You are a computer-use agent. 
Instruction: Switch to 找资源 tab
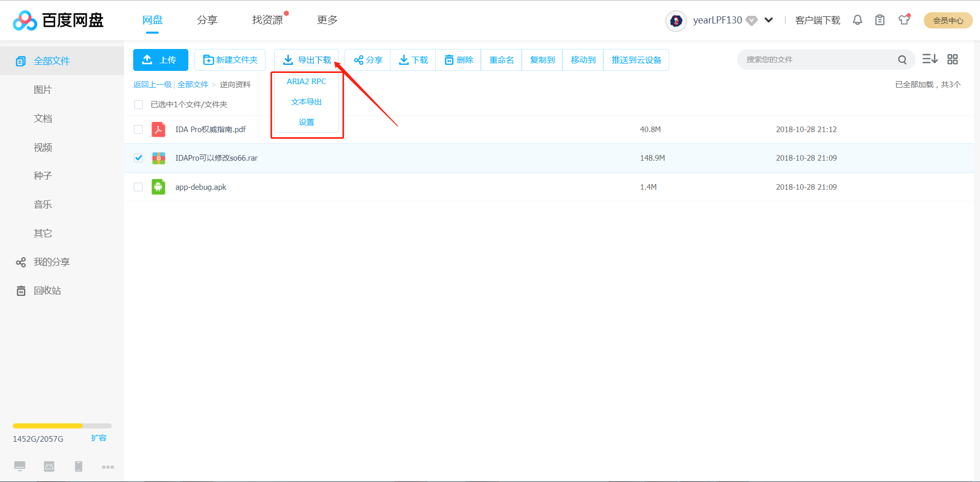pyautogui.click(x=267, y=20)
